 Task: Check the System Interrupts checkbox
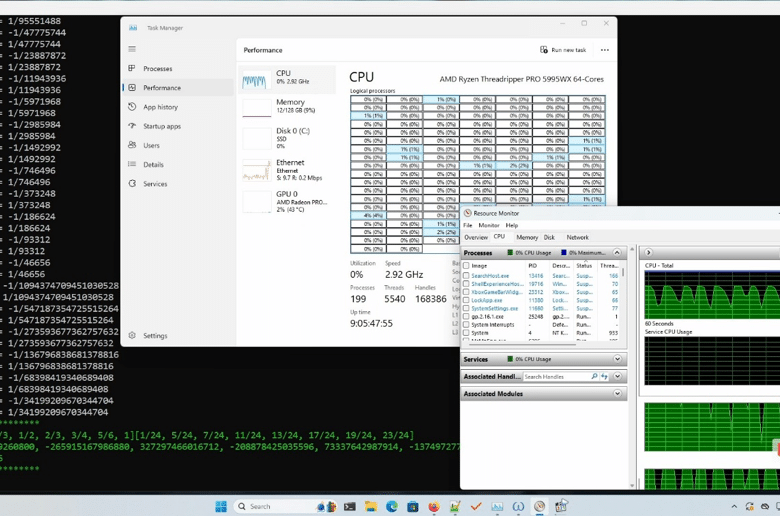466,324
